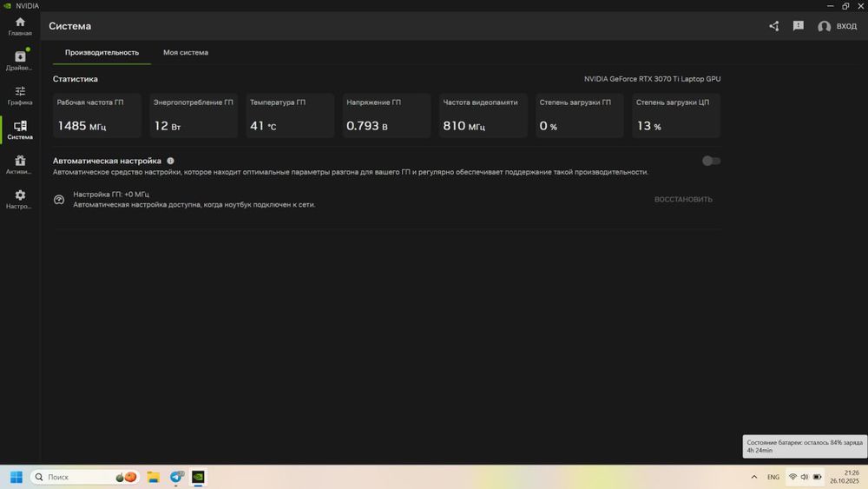Viewport: 868px width, 489px height.
Task: Open the Wi-Fi network tray icon
Action: (x=792, y=477)
